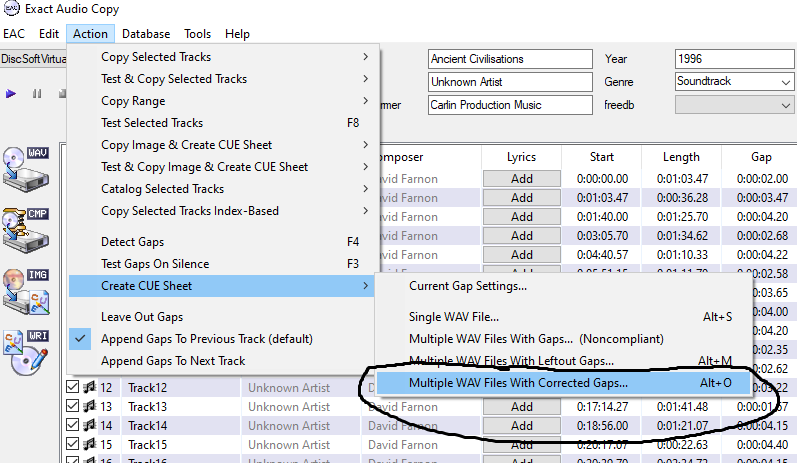Open the Tools menu
This screenshot has width=797, height=463.
[197, 34]
